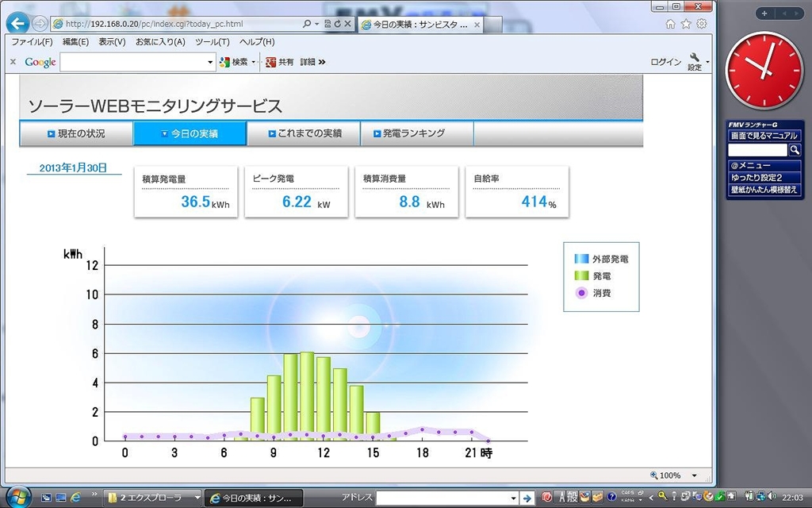Click the 消費 purple legend marker
This screenshot has height=508, width=812.
(x=581, y=293)
